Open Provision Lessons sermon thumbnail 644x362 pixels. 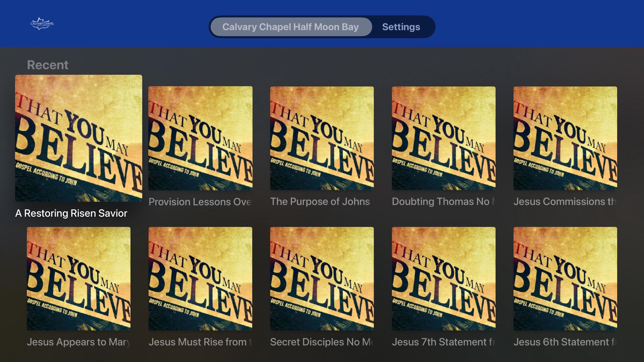[200, 138]
